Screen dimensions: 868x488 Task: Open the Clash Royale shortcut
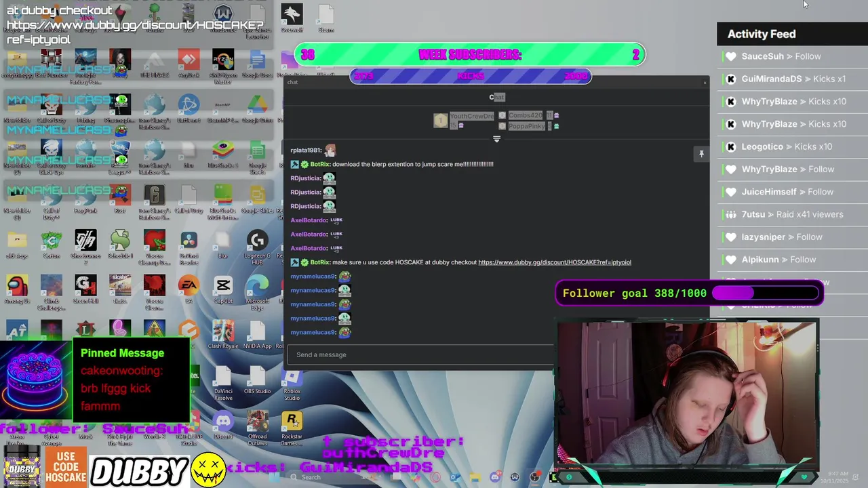(x=223, y=335)
